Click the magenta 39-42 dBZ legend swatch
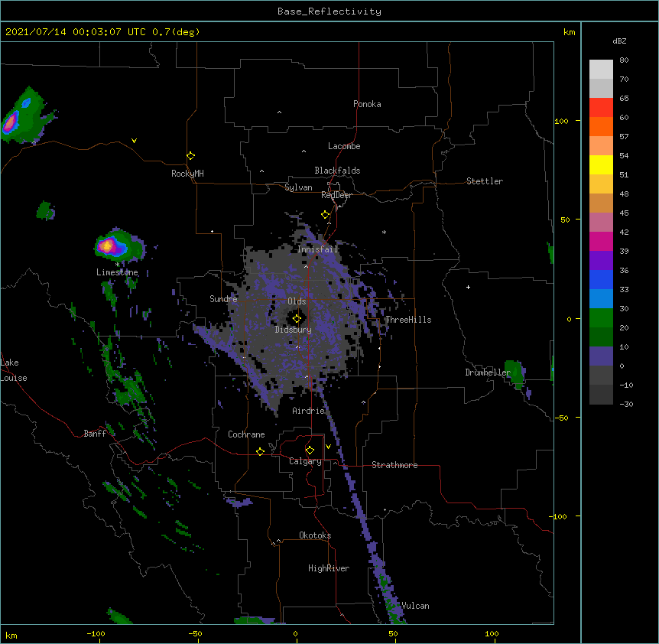 click(601, 241)
